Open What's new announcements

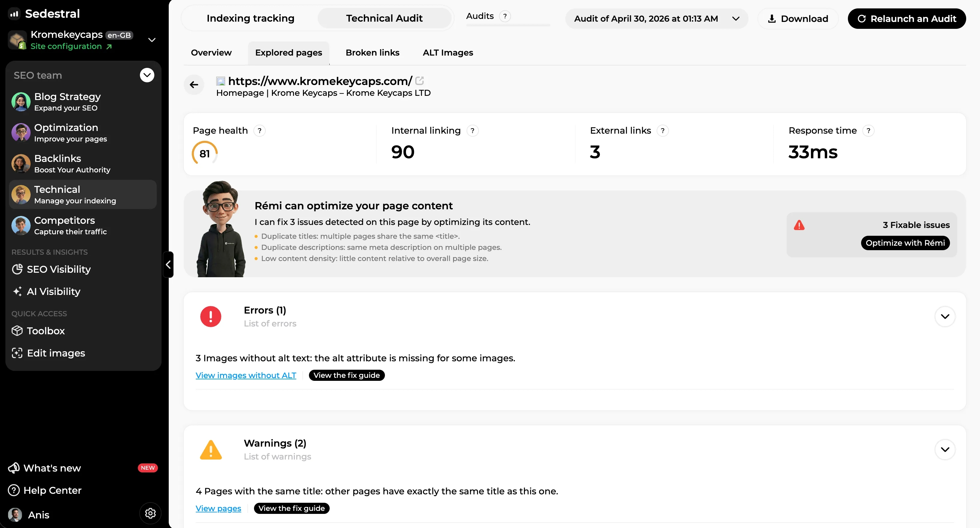[x=44, y=468]
